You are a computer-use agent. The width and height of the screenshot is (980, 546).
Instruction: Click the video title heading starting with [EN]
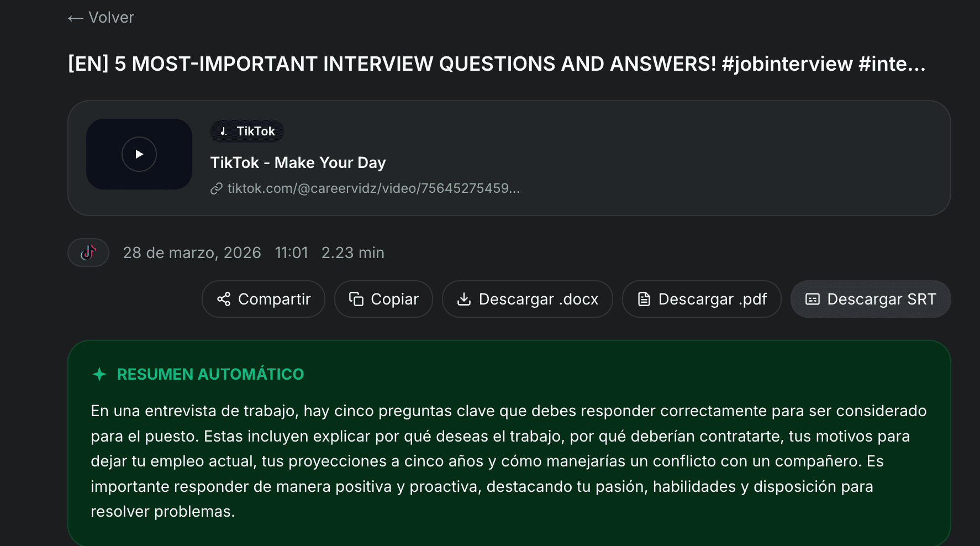[x=496, y=64]
